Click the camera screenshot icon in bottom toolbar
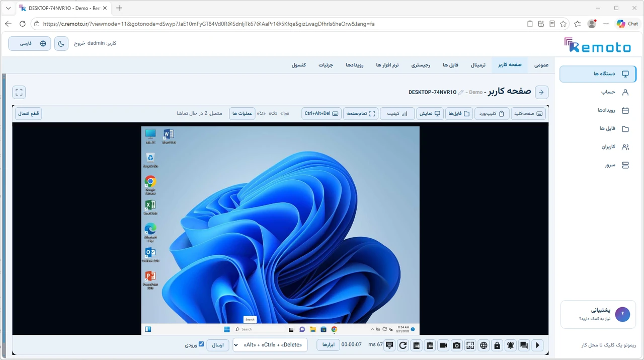This screenshot has height=360, width=644. point(457,345)
